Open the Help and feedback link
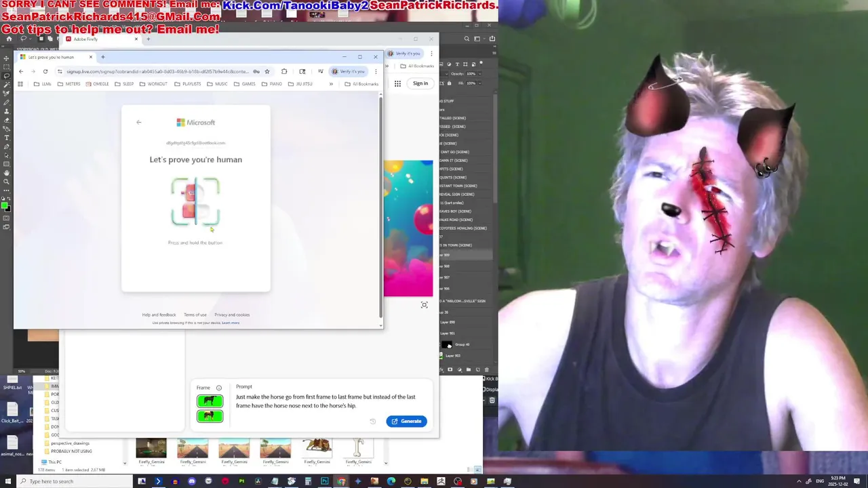The height and width of the screenshot is (488, 868). pos(159,314)
